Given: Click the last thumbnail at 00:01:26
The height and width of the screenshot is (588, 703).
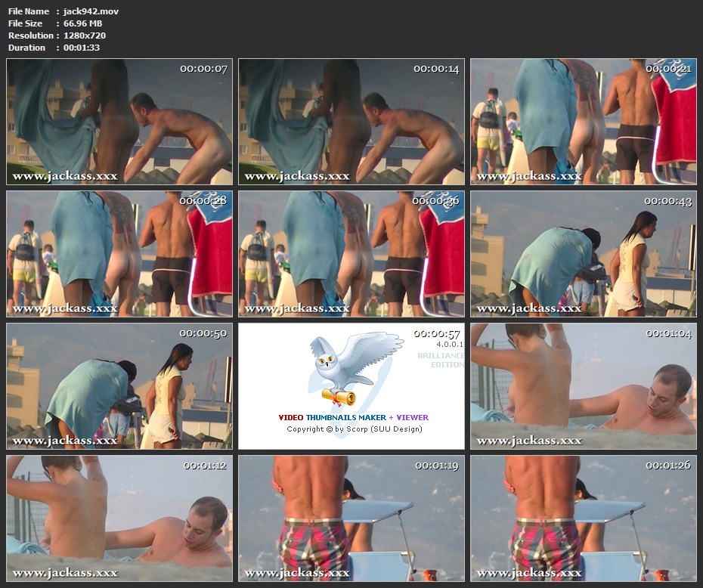Looking at the screenshot, I should pyautogui.click(x=584, y=518).
